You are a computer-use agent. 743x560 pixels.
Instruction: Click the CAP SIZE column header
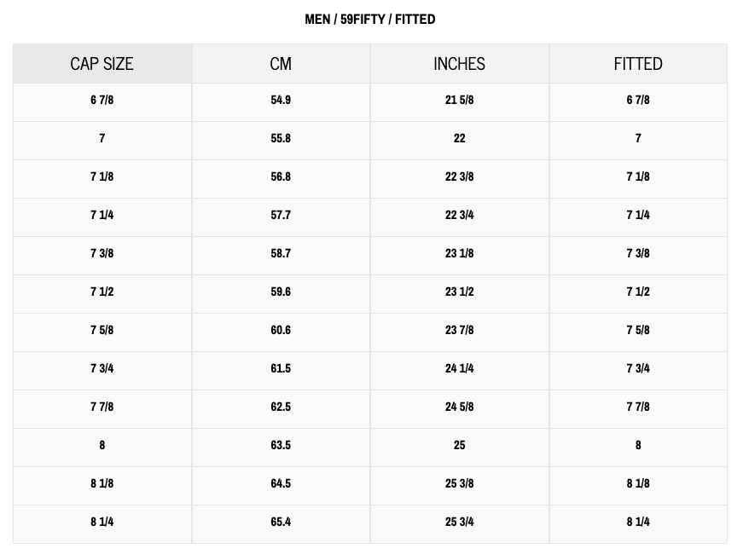[x=102, y=64]
